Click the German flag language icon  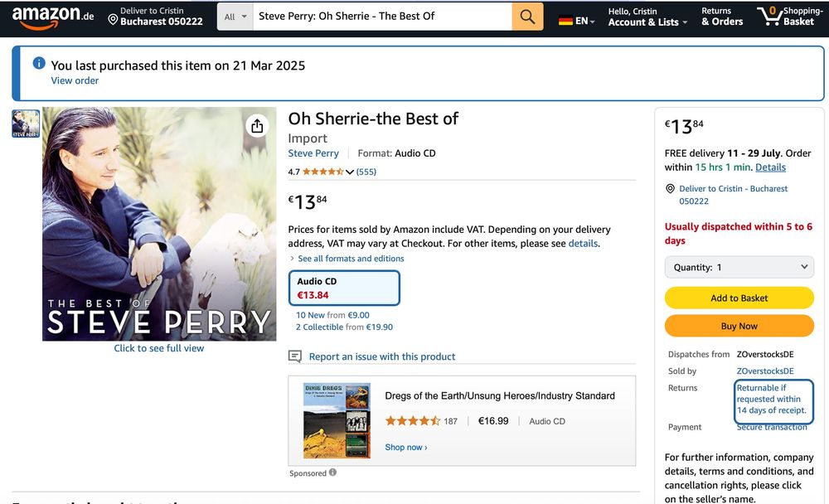[x=566, y=21]
